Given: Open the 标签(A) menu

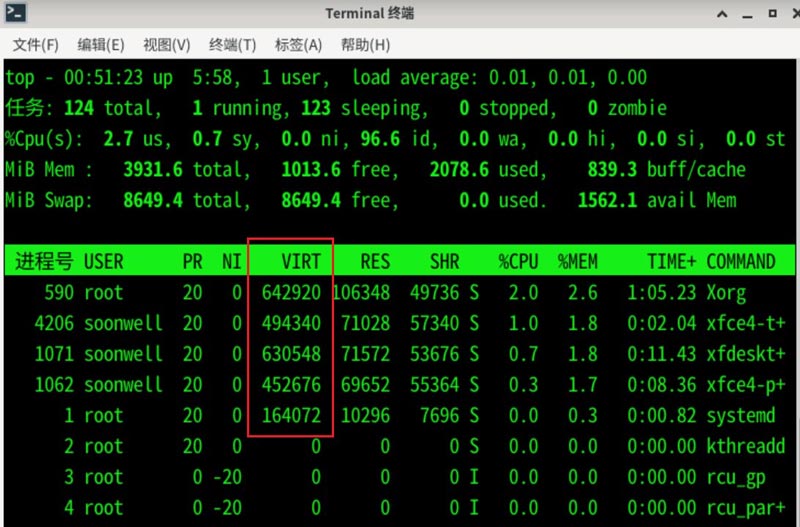Looking at the screenshot, I should pos(298,45).
